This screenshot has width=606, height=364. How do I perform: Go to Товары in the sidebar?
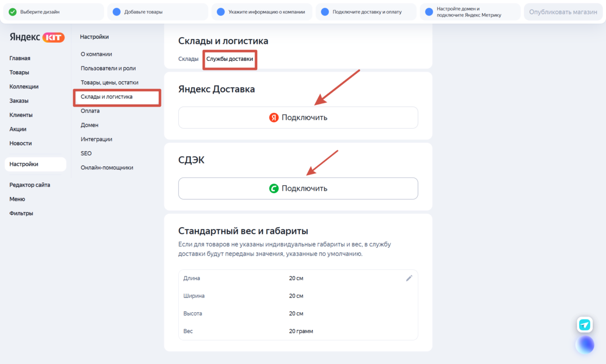[x=19, y=73]
